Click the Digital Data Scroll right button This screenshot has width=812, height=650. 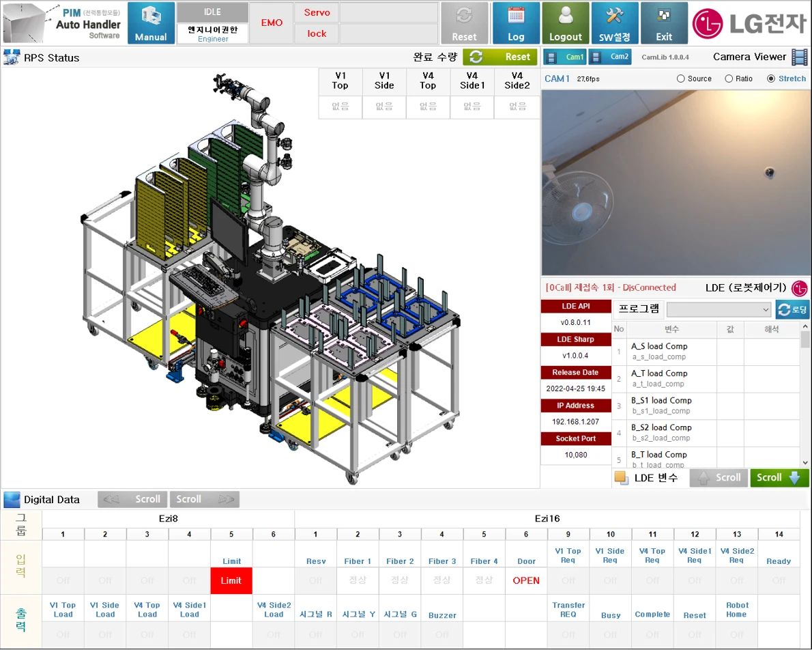coord(205,499)
